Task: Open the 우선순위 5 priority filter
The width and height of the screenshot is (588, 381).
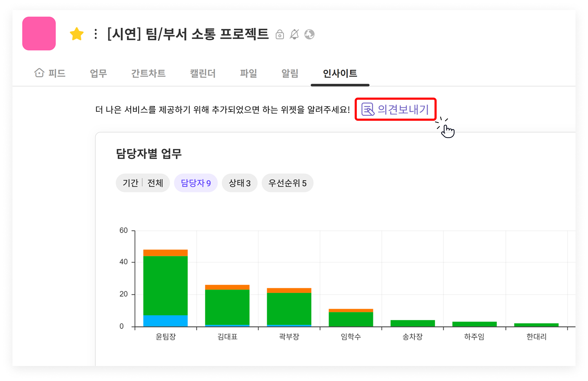Action: tap(287, 183)
